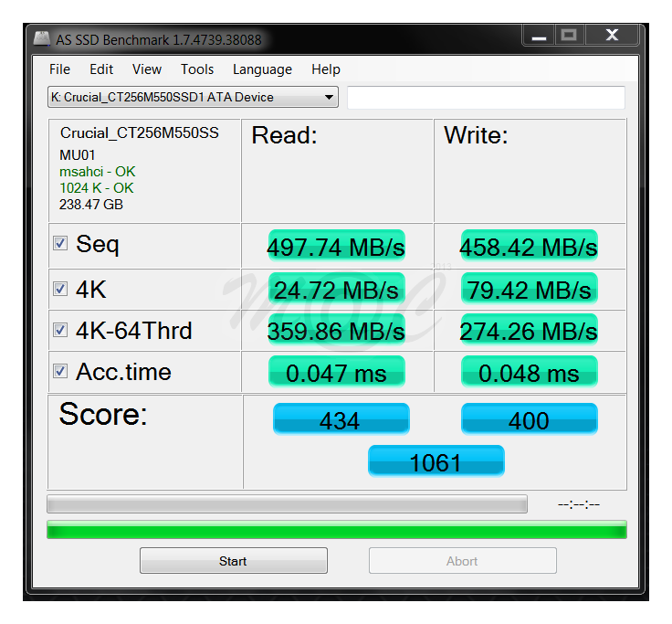Image resolution: width=672 pixels, height=624 pixels.
Task: Open the Edit menu
Action: coord(101,69)
